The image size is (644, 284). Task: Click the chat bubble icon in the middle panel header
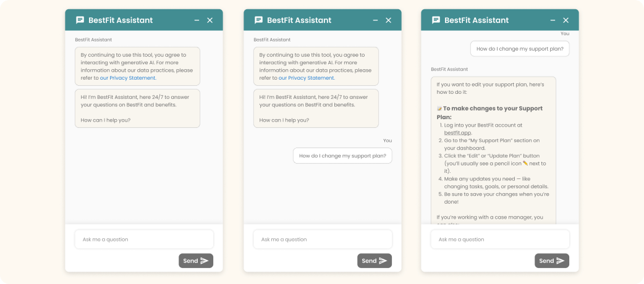(259, 20)
